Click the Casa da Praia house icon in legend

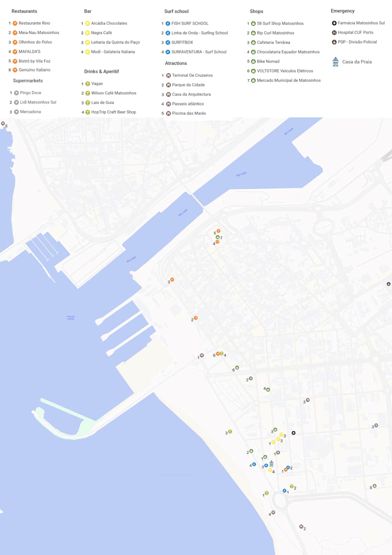tap(335, 61)
